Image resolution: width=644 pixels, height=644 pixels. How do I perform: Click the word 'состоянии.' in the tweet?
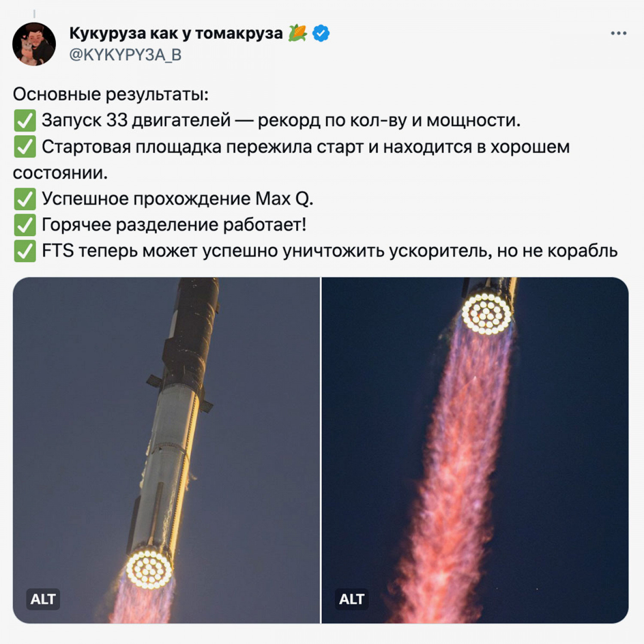click(x=60, y=173)
